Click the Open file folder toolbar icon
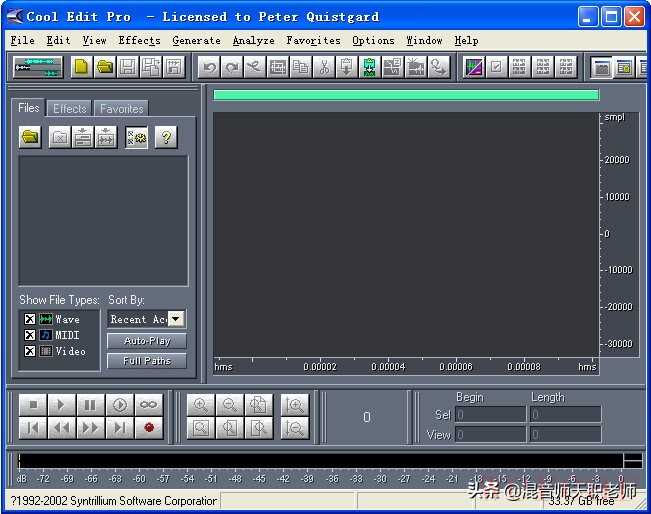Viewport: 651px width, 514px height. tap(104, 67)
